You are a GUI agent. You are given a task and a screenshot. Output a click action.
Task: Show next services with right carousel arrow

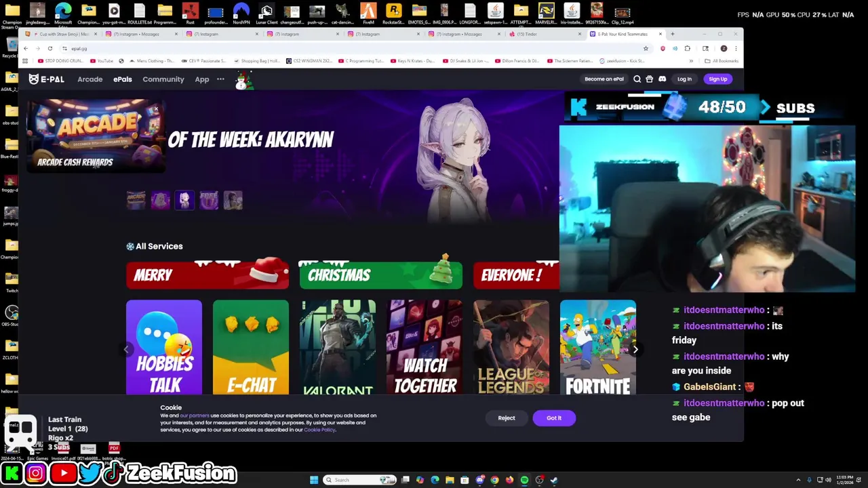coord(635,350)
